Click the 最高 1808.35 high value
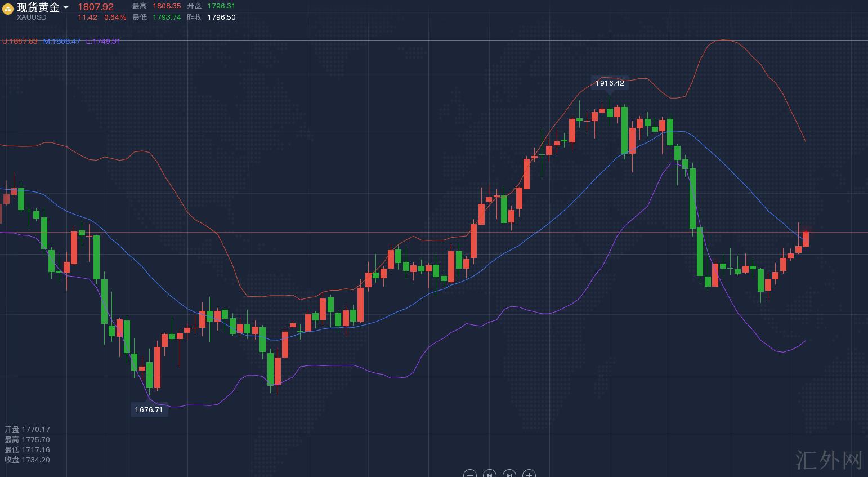 click(167, 6)
